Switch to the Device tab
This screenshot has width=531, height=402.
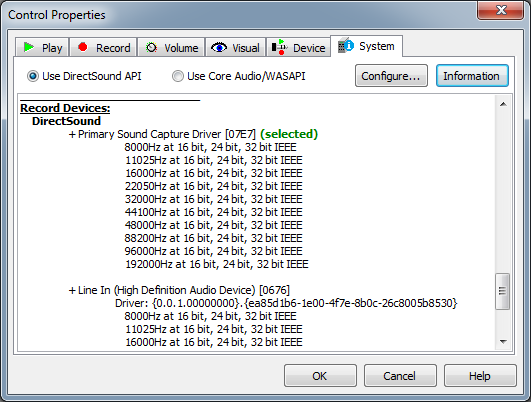(299, 47)
